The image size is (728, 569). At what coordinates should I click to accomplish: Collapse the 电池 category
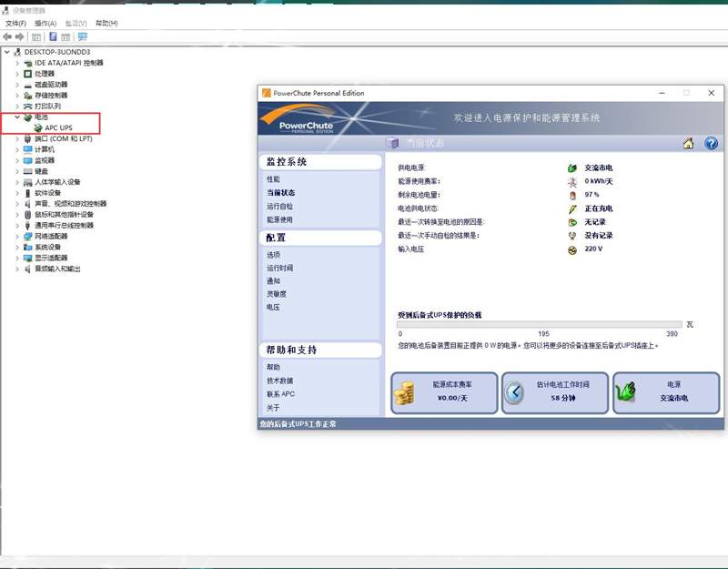[x=17, y=117]
